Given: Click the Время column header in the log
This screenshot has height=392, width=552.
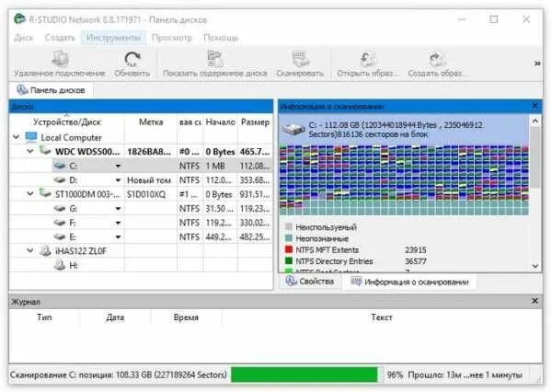Looking at the screenshot, I should pos(186,317).
